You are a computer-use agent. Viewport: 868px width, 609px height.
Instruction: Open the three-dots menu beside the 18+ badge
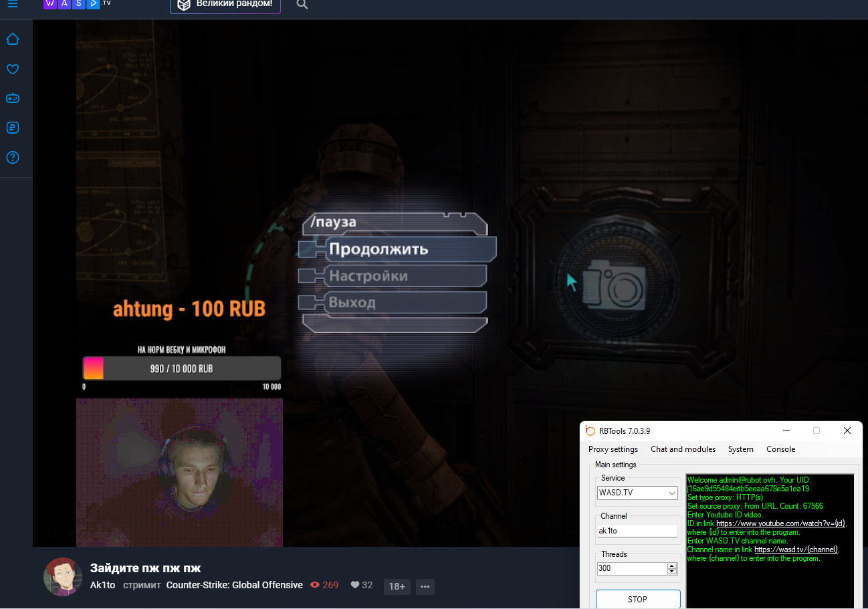pyautogui.click(x=425, y=586)
